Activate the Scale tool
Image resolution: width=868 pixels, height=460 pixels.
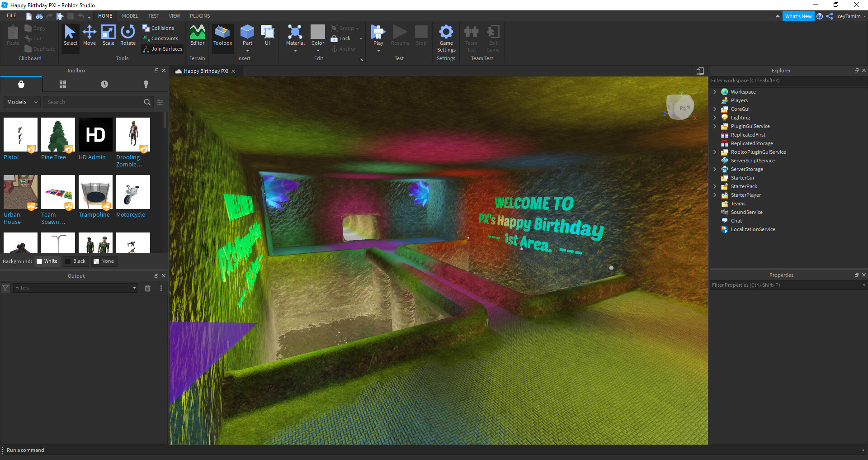(x=108, y=36)
